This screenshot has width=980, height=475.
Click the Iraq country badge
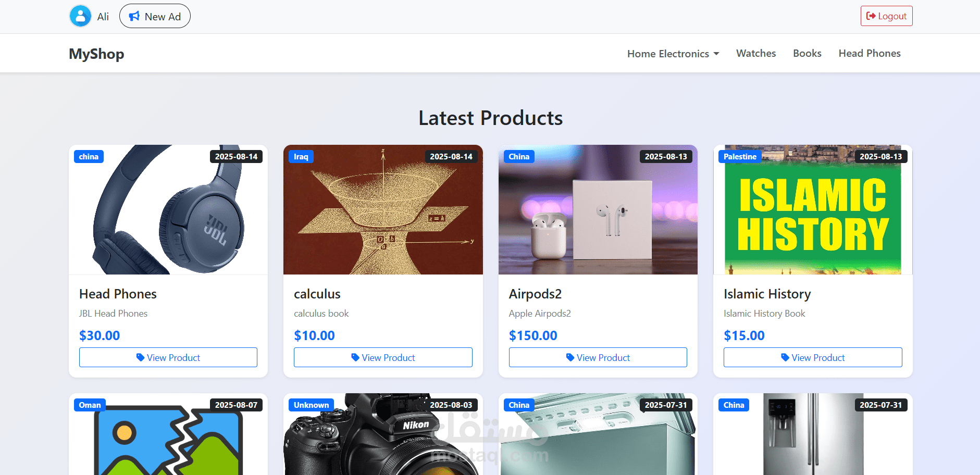(x=301, y=157)
